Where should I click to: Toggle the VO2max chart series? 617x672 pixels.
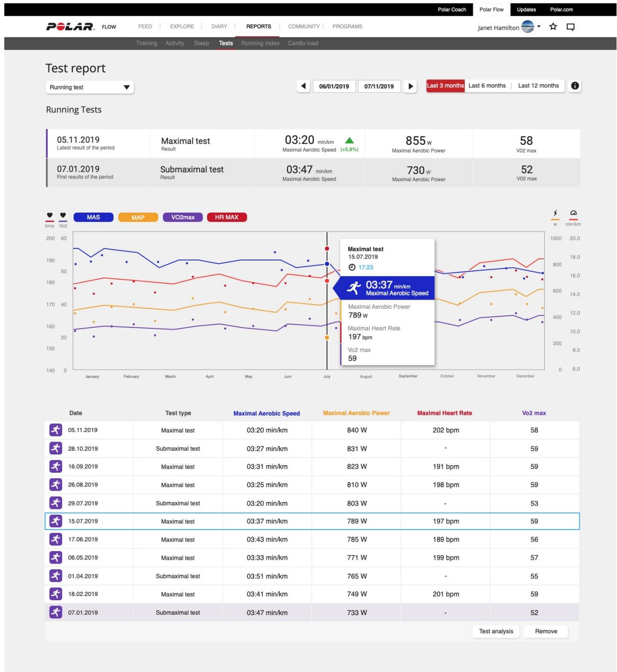pyautogui.click(x=183, y=217)
